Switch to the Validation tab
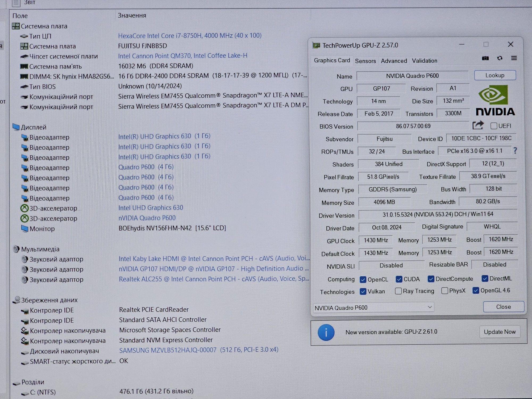The height and width of the screenshot is (399, 532). (x=425, y=61)
